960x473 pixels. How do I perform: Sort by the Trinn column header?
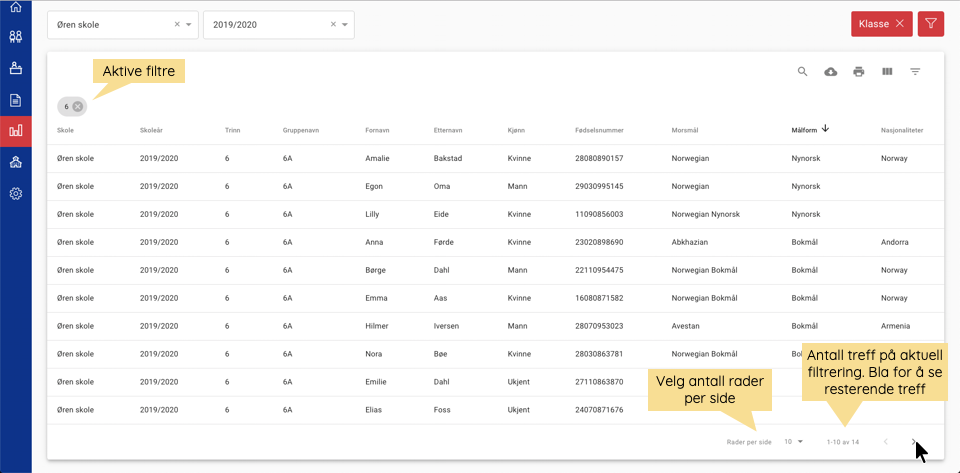[x=232, y=130]
